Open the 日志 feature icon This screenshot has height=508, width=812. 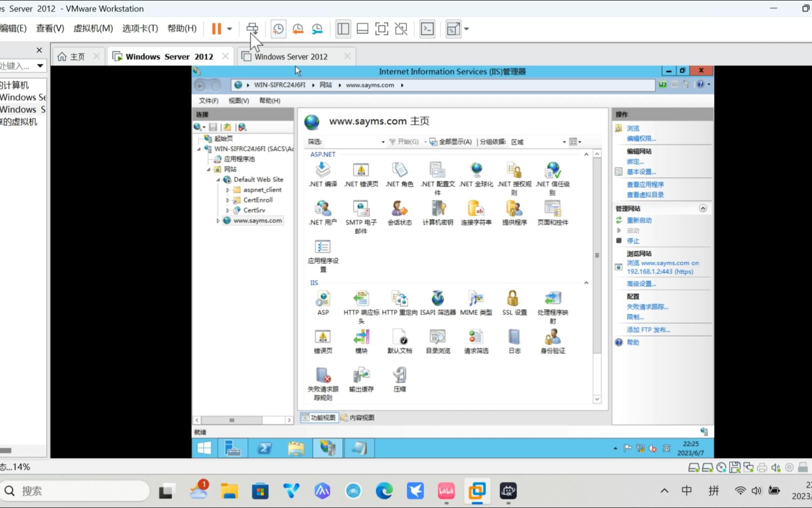514,341
